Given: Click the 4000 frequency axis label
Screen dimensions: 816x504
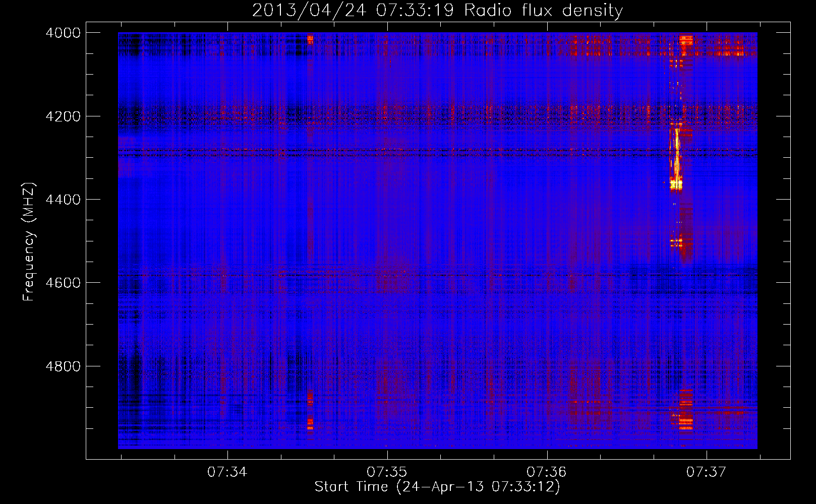Looking at the screenshot, I should pyautogui.click(x=63, y=33).
